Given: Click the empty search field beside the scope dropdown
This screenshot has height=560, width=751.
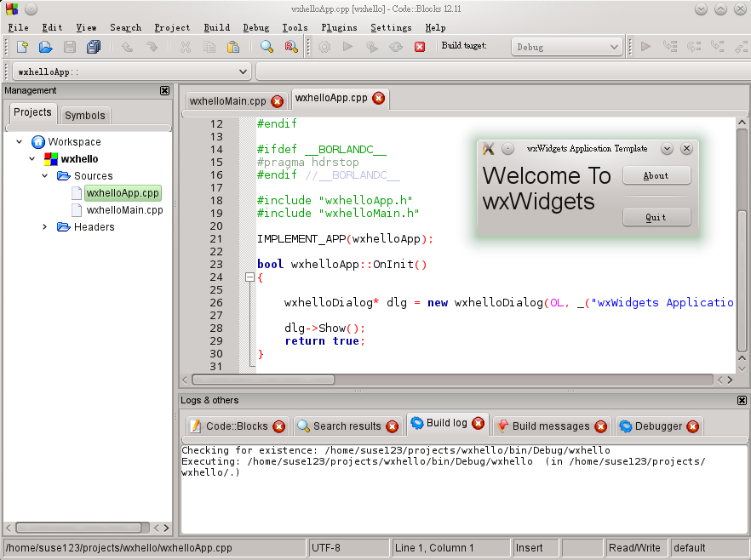Looking at the screenshot, I should point(503,71).
